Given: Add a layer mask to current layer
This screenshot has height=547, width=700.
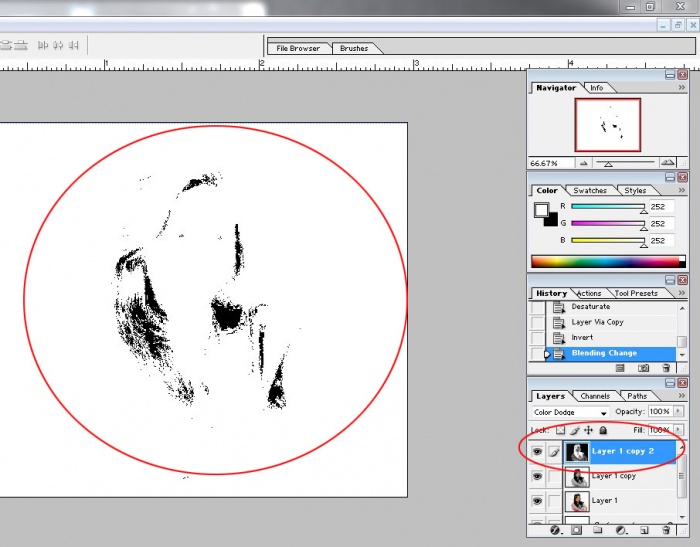Looking at the screenshot, I should [575, 530].
